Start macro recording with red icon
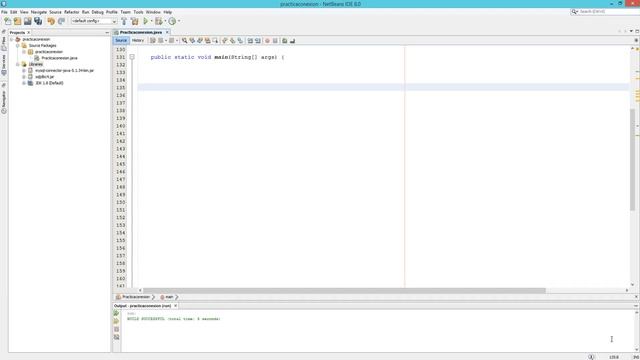This screenshot has width=640, height=360. pyautogui.click(x=267, y=40)
